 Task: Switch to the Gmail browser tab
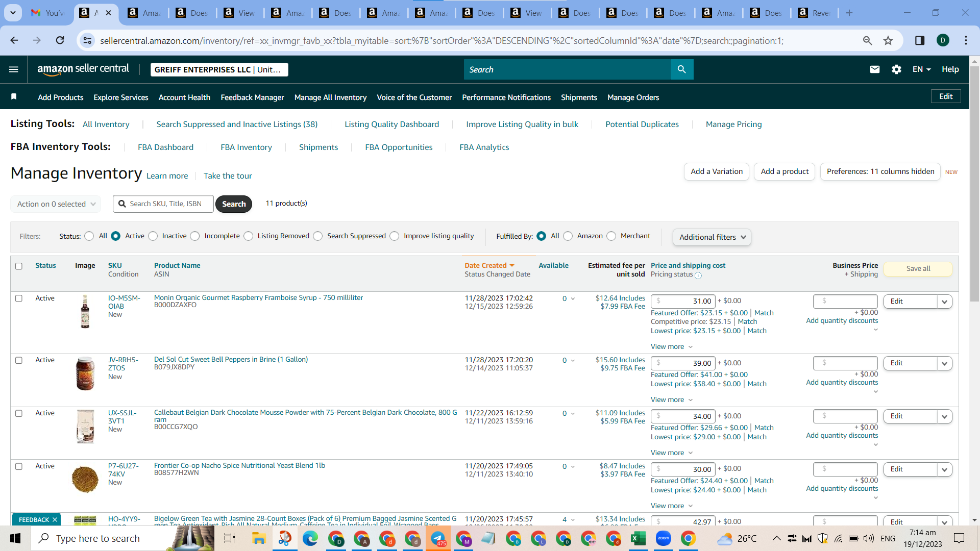(48, 13)
